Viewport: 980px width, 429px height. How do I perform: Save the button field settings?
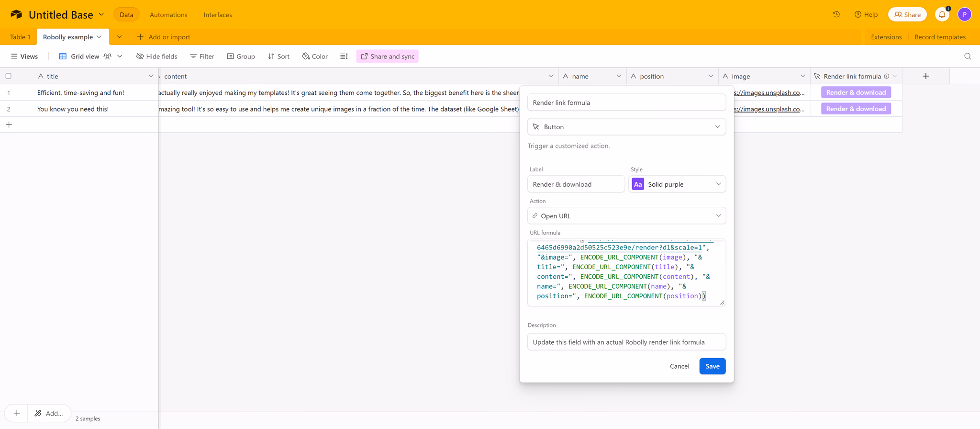click(712, 366)
